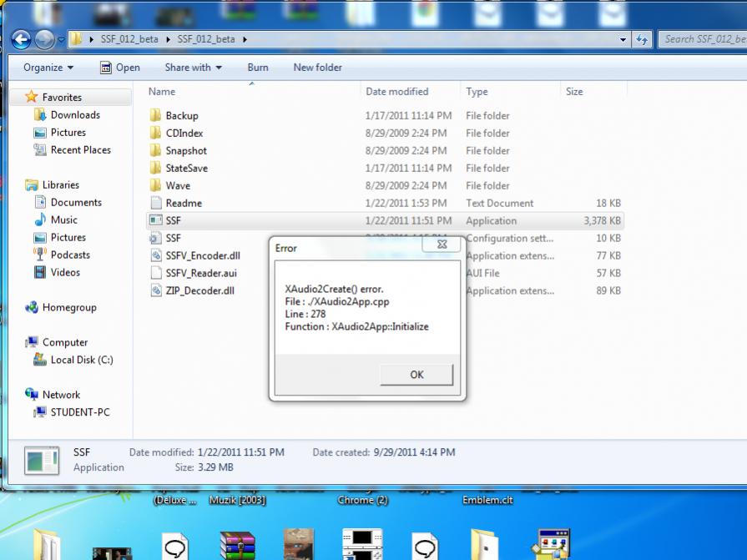Open the Organize menu
Image resolution: width=747 pixels, height=560 pixels.
tap(48, 68)
